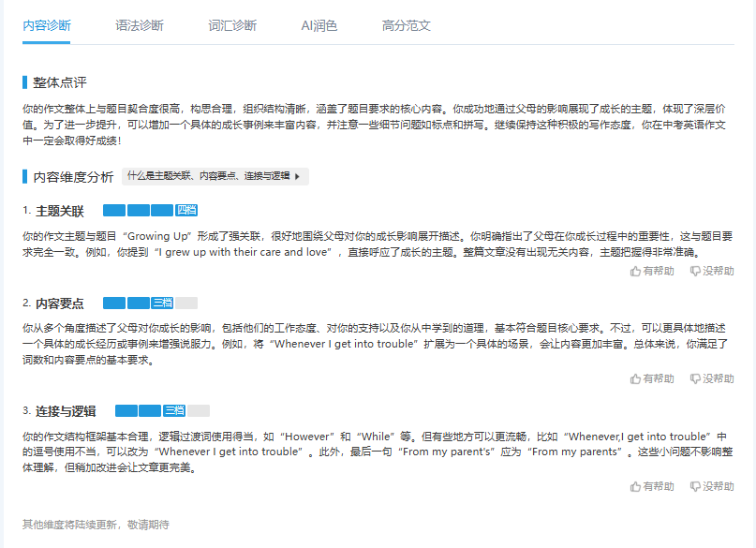Click thumbs-down 没帮助 under 主题关联 feedback
The image size is (756, 548).
tap(712, 272)
